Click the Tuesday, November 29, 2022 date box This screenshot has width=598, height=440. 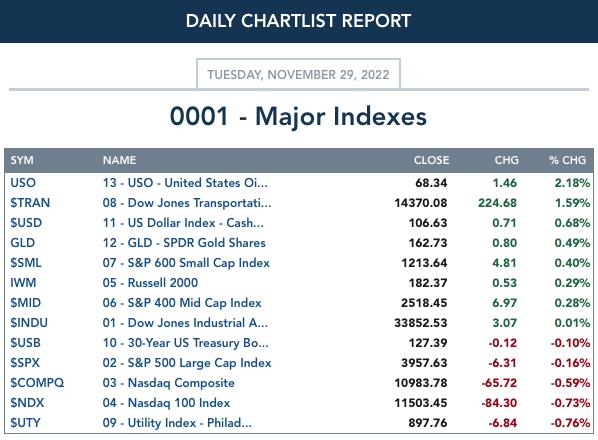[298, 74]
